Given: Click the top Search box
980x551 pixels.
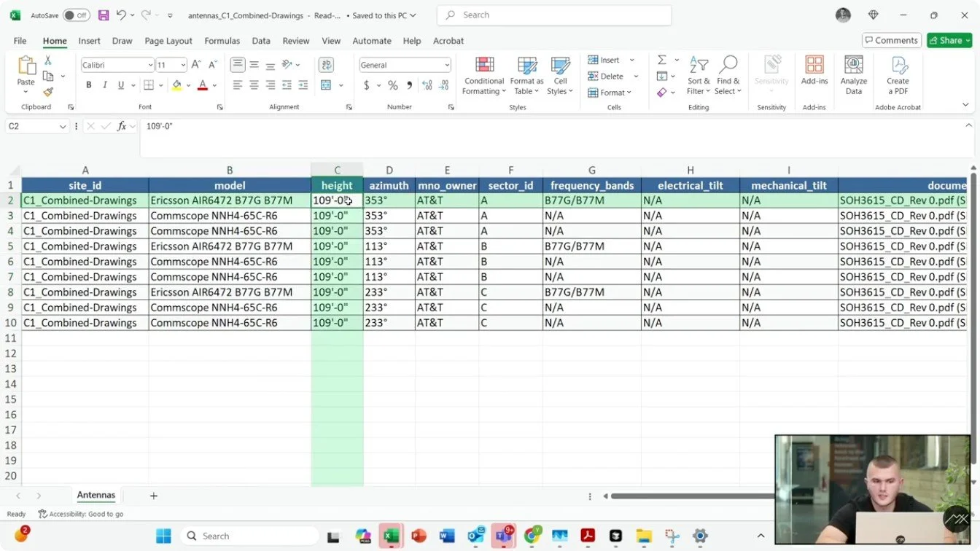Looking at the screenshot, I should 554,15.
